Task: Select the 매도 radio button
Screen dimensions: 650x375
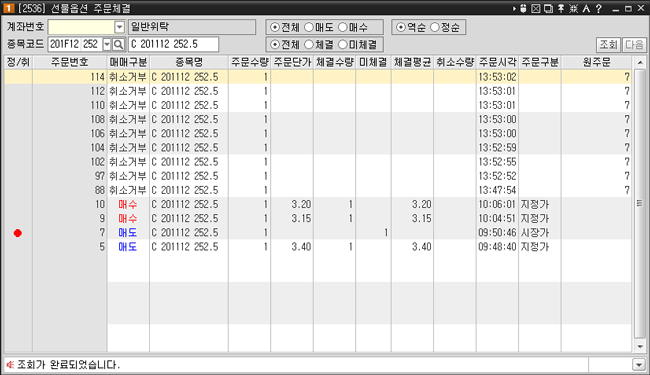Action: [309, 27]
